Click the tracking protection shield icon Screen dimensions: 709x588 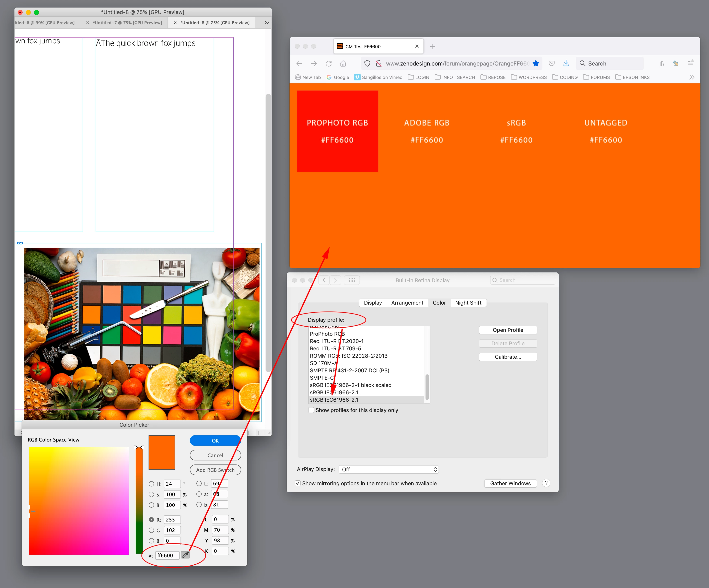pyautogui.click(x=367, y=63)
